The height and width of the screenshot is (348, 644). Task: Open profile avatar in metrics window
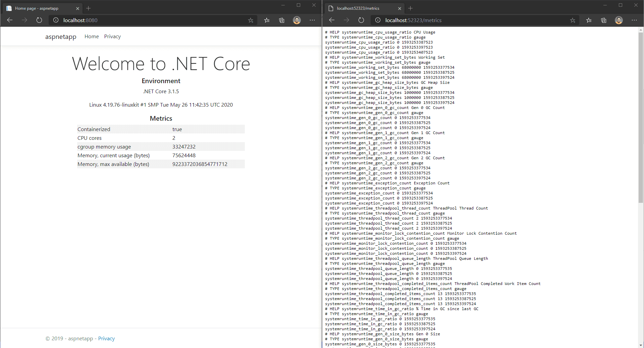[x=619, y=20]
